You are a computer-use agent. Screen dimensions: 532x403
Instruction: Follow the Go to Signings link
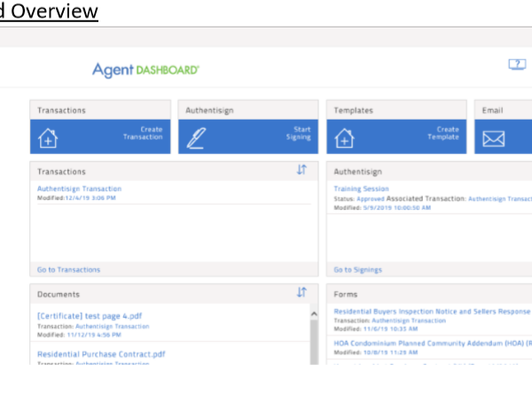coord(357,270)
